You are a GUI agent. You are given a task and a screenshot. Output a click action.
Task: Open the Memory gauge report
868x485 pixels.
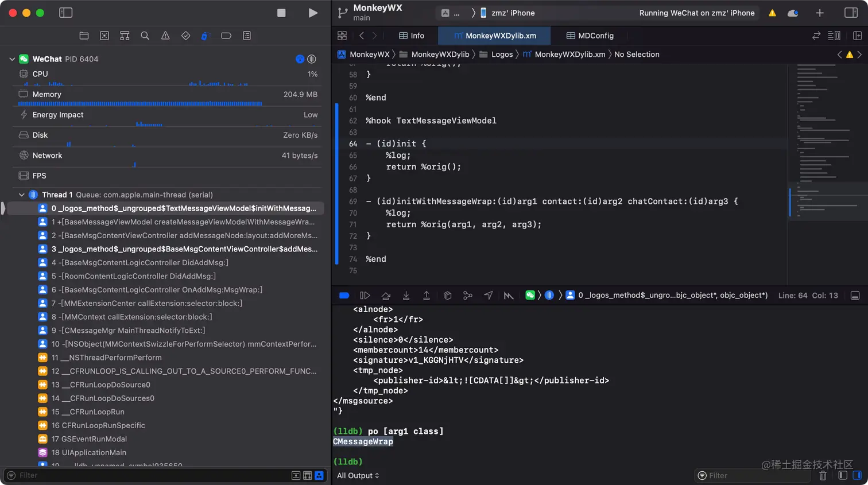click(x=168, y=94)
